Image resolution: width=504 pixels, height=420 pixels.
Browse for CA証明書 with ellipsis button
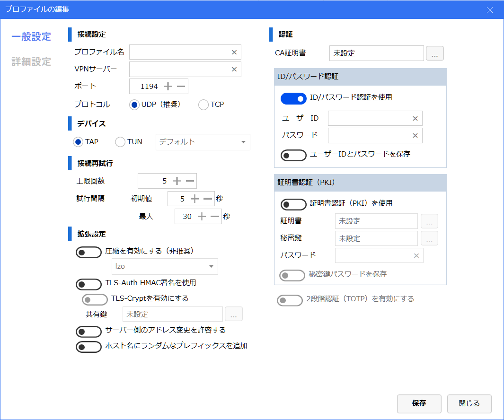(434, 53)
